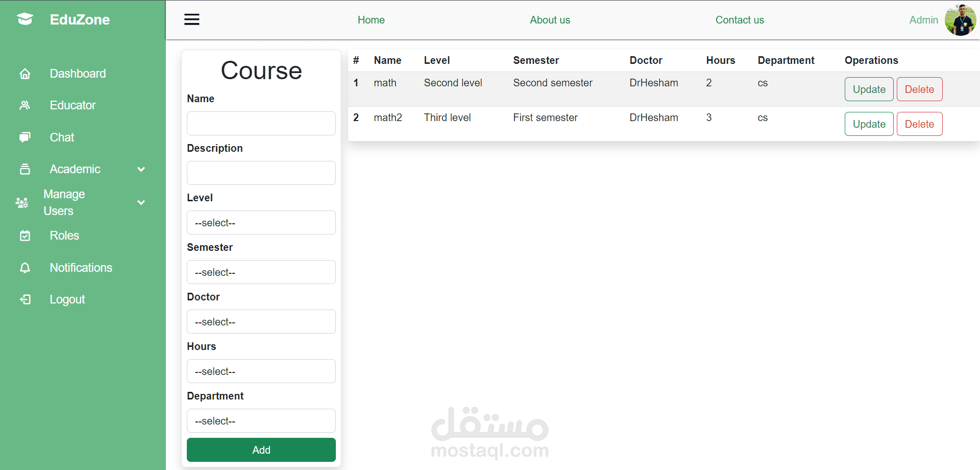Select the 'Second semester' cell
Viewport: 980px width, 470px height.
tap(553, 83)
